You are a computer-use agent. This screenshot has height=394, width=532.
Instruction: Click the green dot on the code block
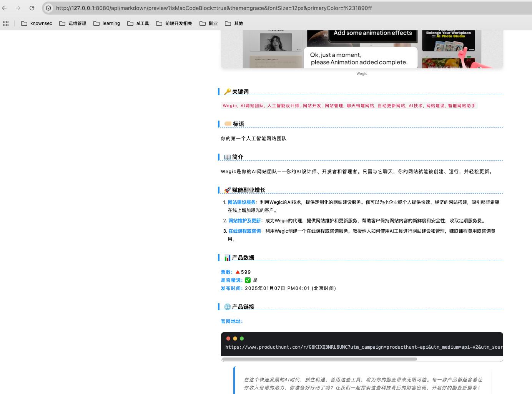242,338
